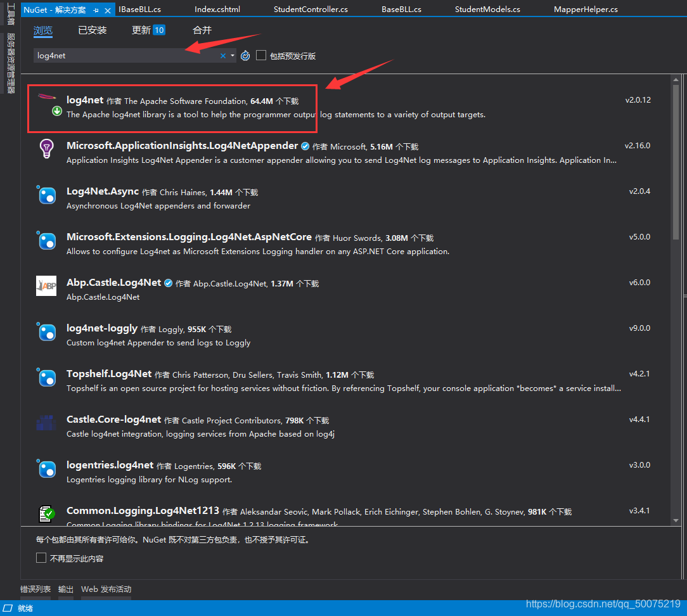
Task: Open the StudentModels.cs document tab
Action: pos(487,10)
